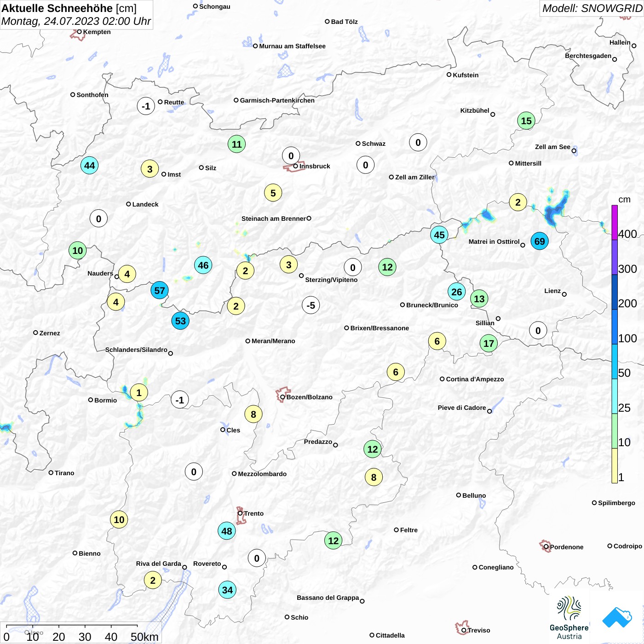Click the GeoSphere Austria logo
The height and width of the screenshot is (644, 644).
[x=569, y=618]
